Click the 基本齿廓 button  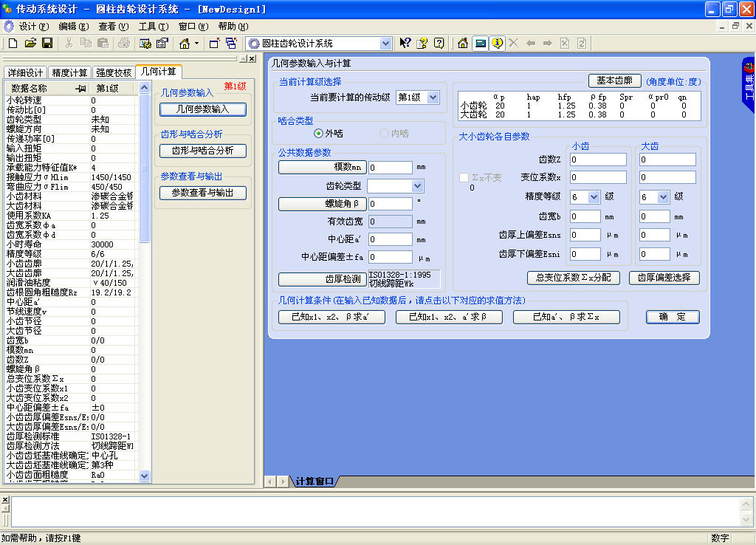coord(614,80)
